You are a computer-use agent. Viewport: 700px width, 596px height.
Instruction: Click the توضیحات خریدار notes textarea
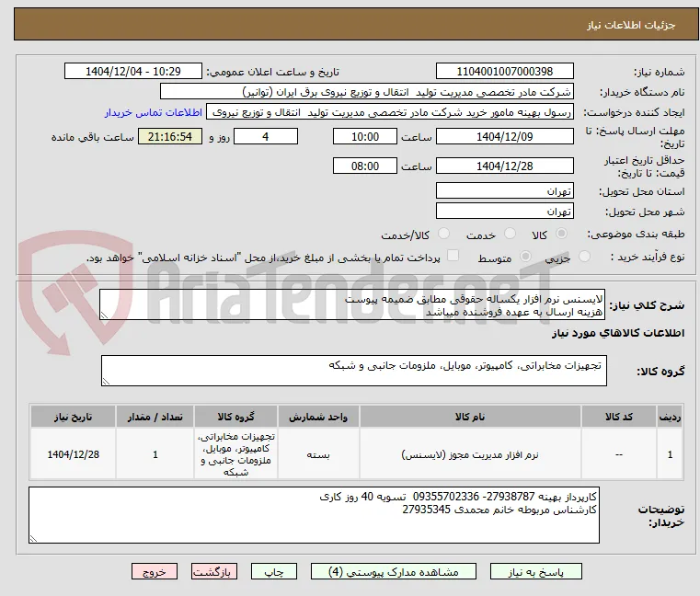coord(314,515)
